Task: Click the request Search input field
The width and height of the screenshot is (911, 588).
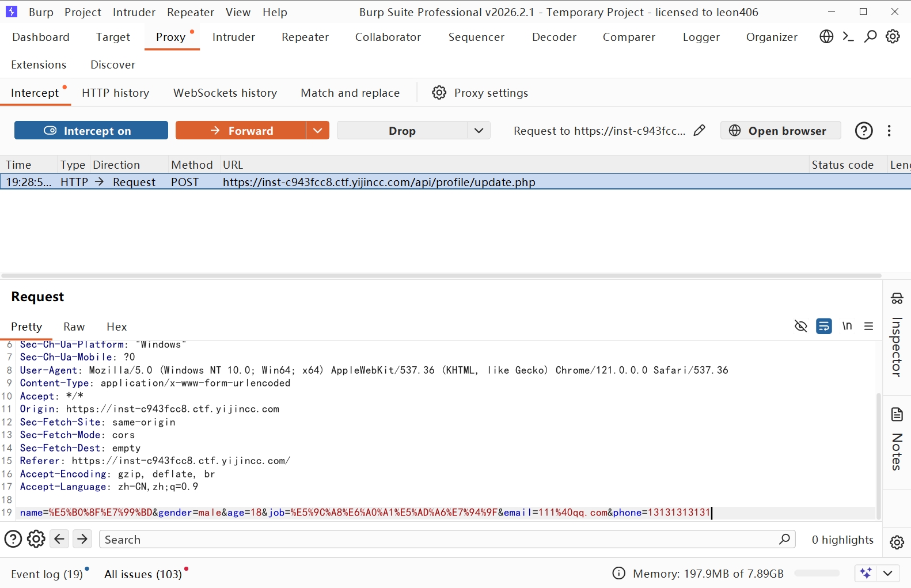Action: click(438, 540)
